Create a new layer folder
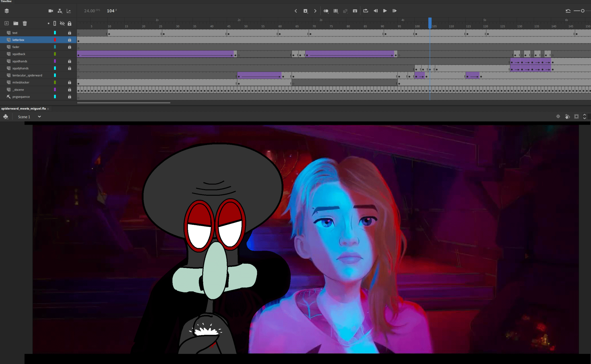This screenshot has width=591, height=364. pyautogui.click(x=16, y=23)
